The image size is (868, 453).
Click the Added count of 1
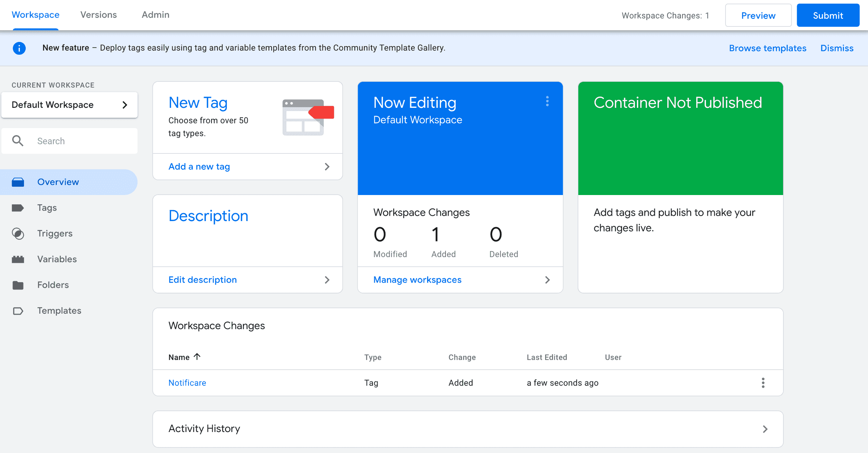click(435, 234)
